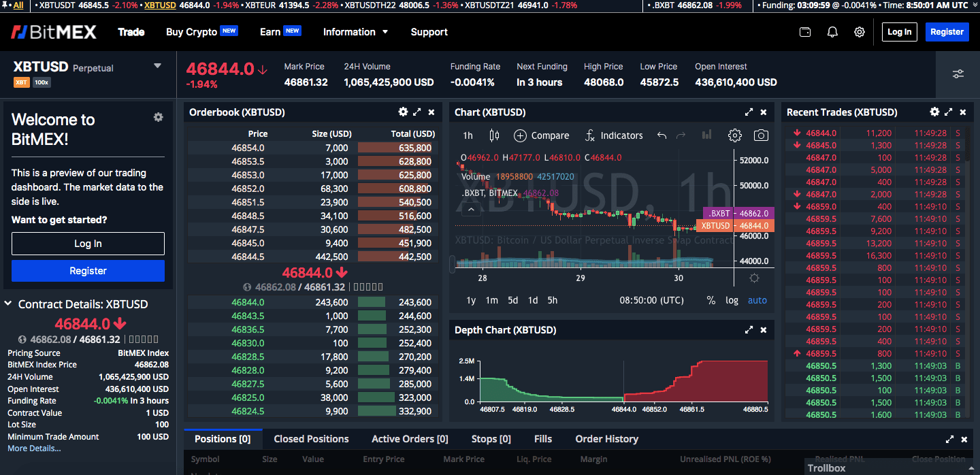Open chart settings gear icon
This screenshot has height=475, width=980.
coord(734,135)
